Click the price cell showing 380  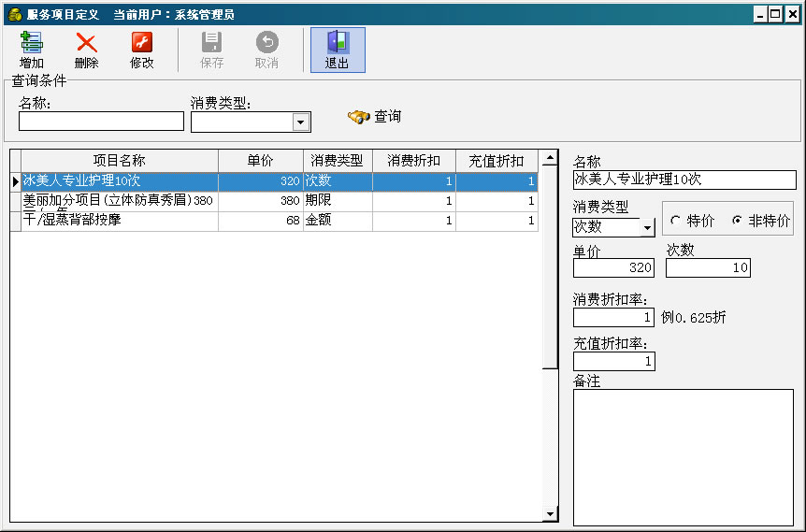(261, 201)
